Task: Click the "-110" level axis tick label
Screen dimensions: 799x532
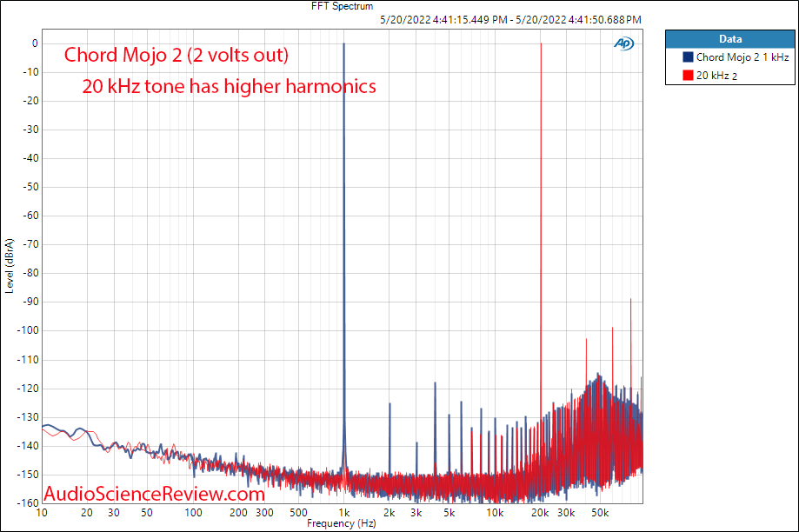Action: 29,360
